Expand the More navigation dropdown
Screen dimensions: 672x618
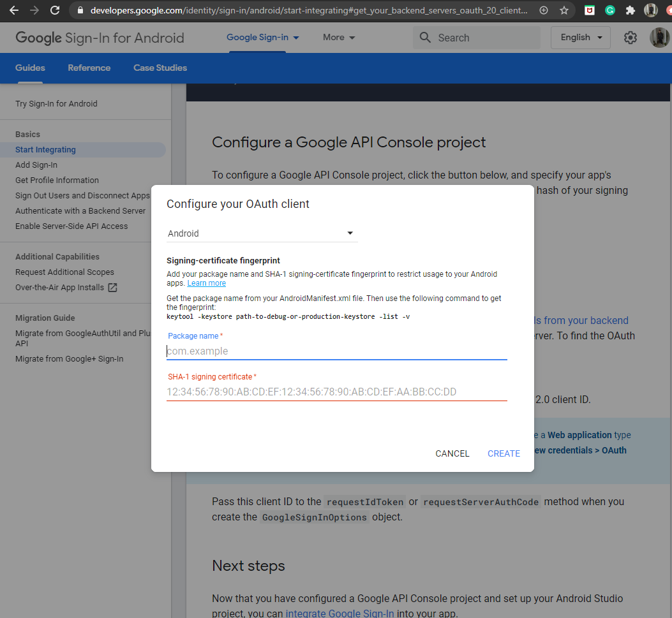point(338,38)
